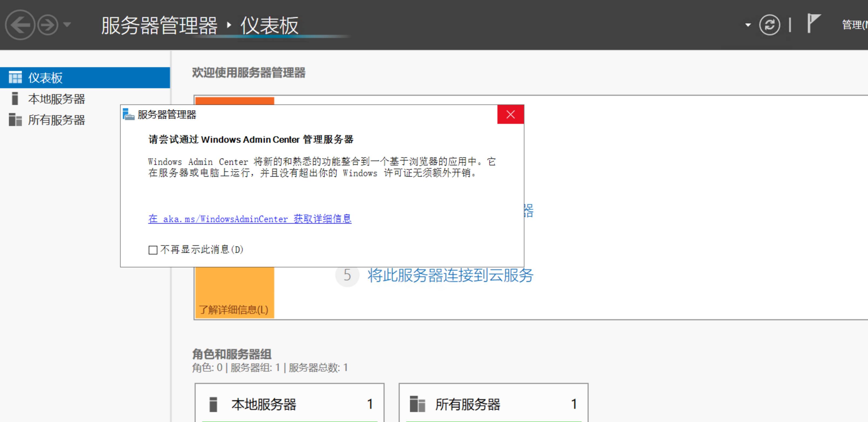The width and height of the screenshot is (868, 422).
Task: Click the 角色和服务器组 heading
Action: coord(232,354)
